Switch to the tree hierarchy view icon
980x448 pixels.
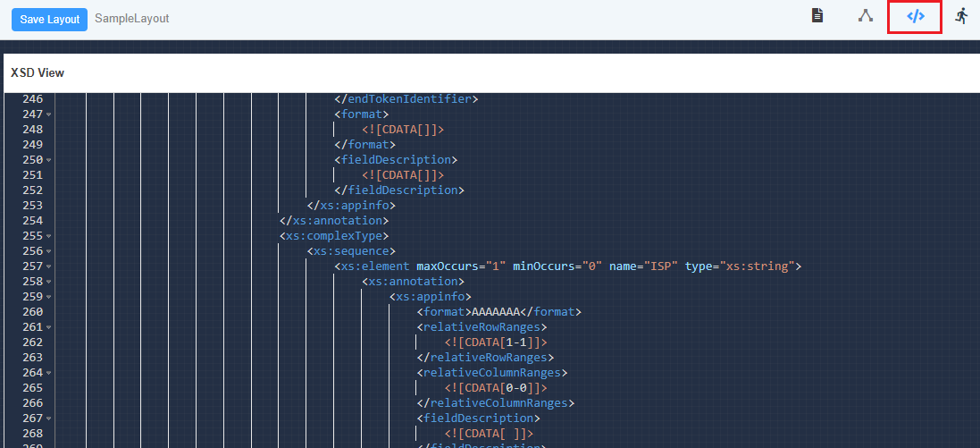click(x=865, y=16)
